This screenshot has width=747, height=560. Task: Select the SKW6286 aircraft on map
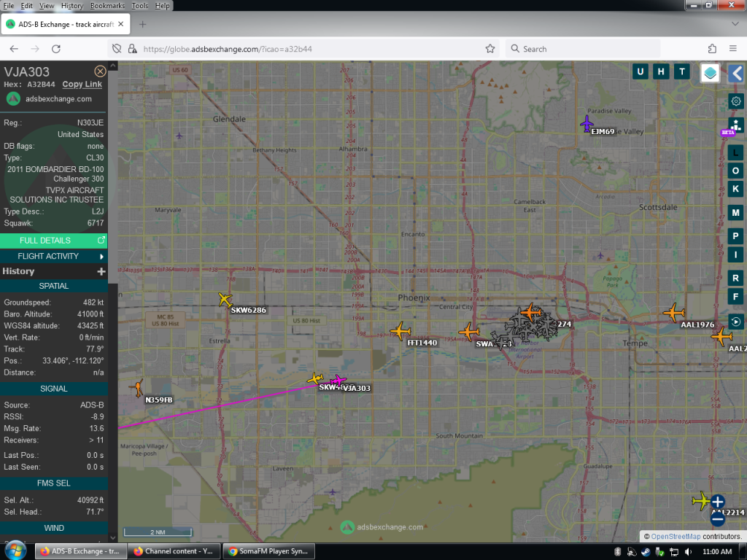coord(225,299)
